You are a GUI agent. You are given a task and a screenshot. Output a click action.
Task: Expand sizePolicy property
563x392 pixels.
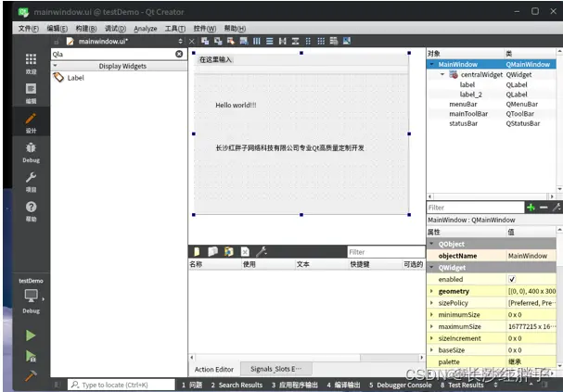pos(431,303)
